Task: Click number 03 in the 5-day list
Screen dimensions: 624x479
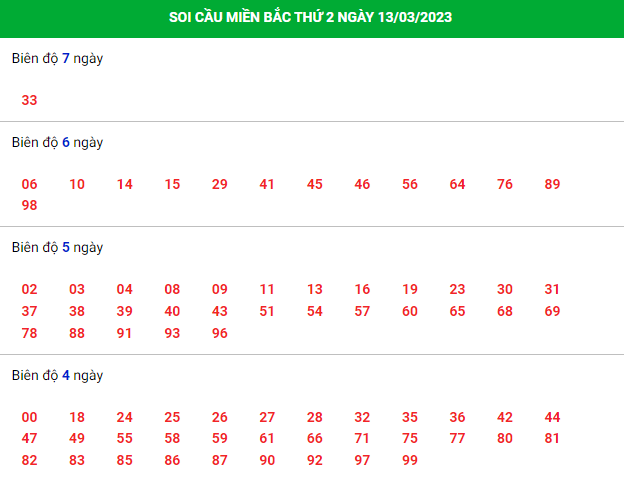Action: point(77,289)
